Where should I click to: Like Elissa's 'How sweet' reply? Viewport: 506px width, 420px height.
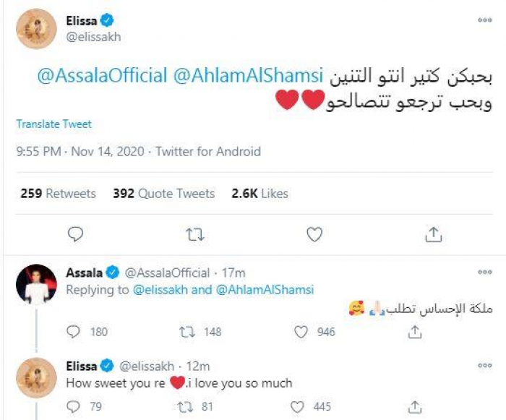click(x=302, y=407)
